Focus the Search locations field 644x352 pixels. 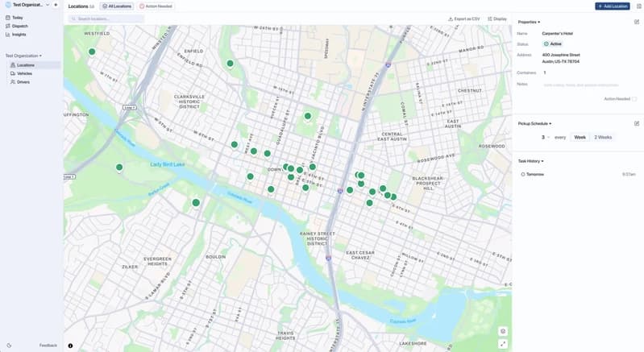pos(106,19)
